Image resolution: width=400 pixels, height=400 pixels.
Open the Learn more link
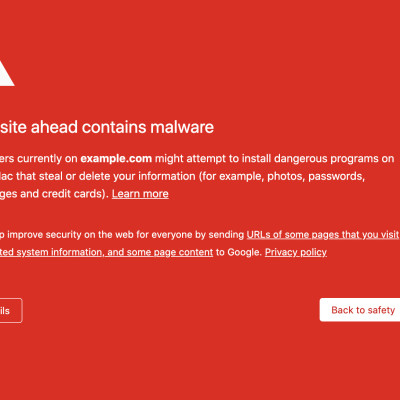(140, 194)
